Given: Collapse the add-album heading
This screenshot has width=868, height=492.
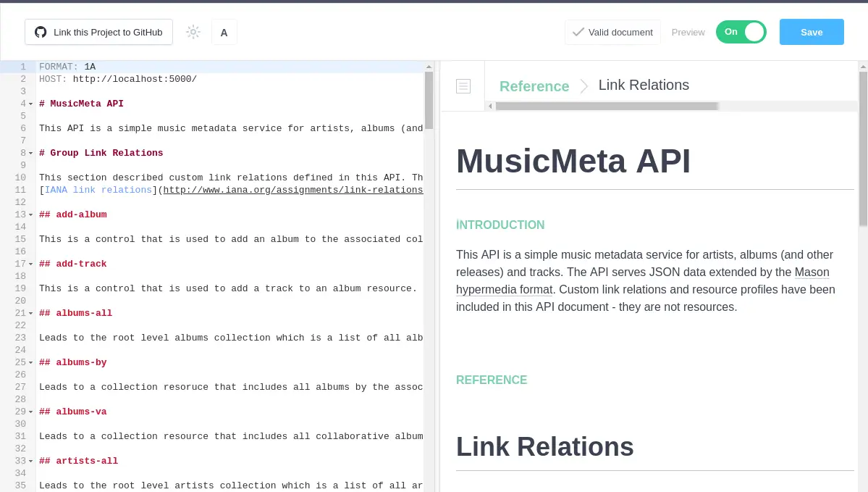Looking at the screenshot, I should [31, 214].
